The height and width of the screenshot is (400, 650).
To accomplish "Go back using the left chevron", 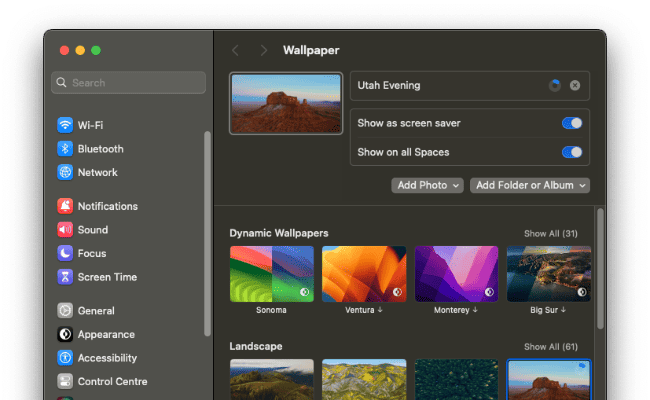I will click(x=235, y=50).
